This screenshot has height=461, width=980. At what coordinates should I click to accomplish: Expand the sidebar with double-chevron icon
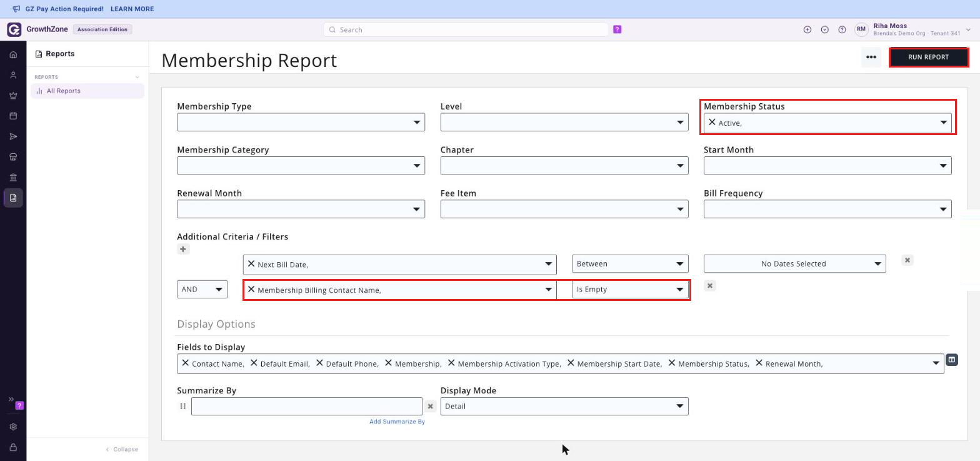tap(11, 399)
